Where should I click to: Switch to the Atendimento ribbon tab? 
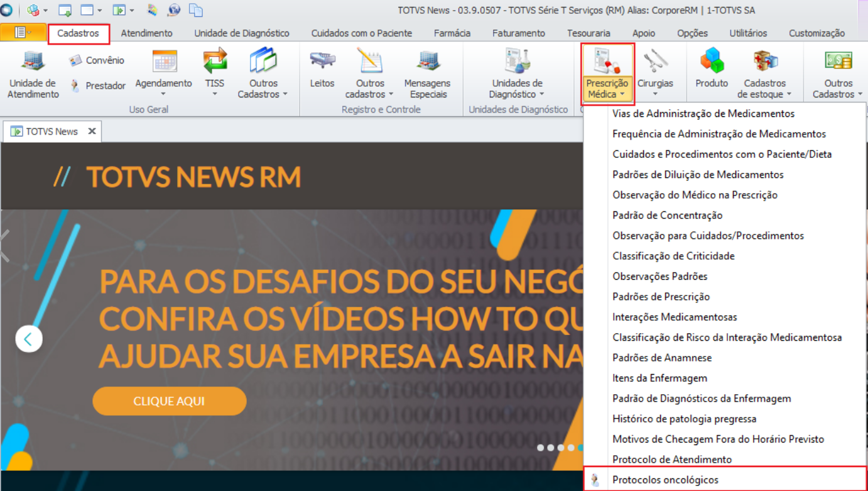147,33
